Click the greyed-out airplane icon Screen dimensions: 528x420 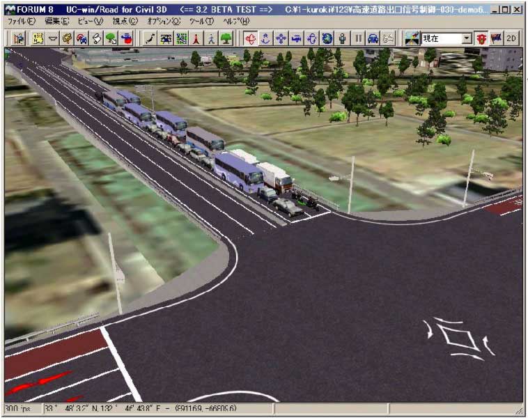[388, 39]
